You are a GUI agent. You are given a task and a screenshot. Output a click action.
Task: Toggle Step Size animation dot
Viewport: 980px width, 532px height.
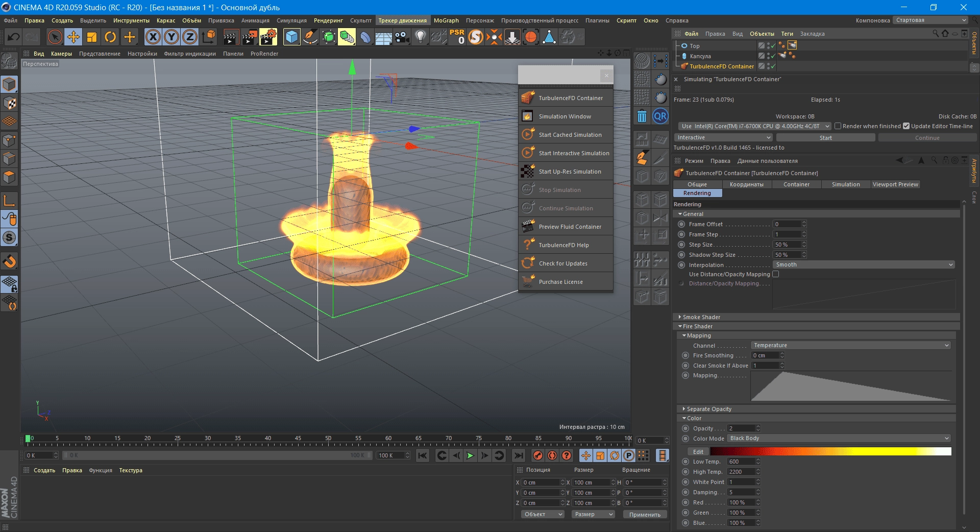click(681, 245)
